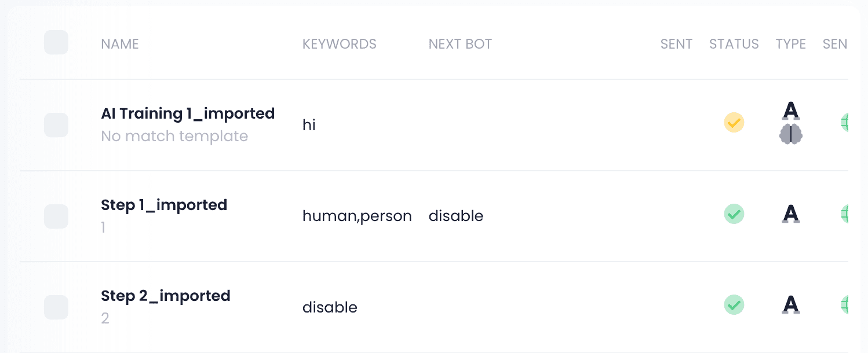Click the yellow status checkmark for AI Training 1_imported
This screenshot has width=868, height=353.
coord(734,123)
